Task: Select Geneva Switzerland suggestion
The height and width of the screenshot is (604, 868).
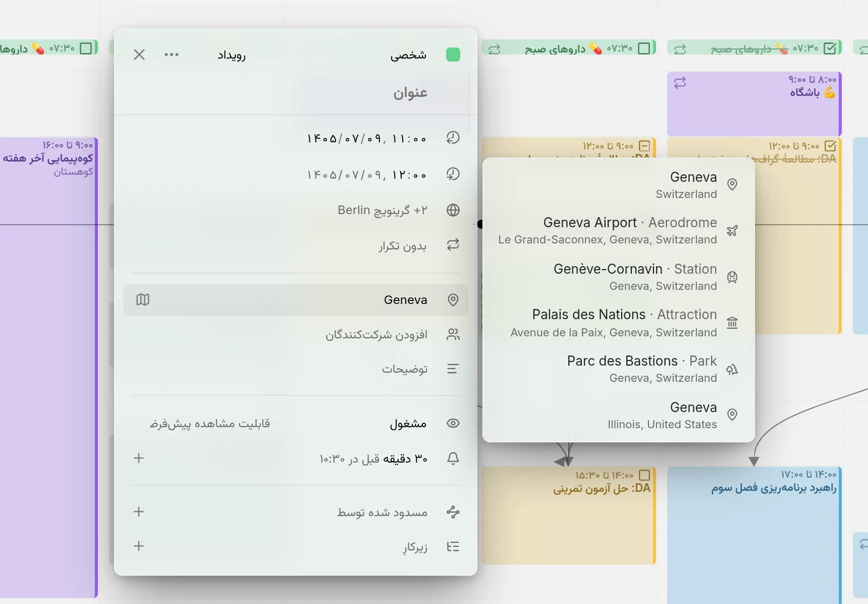Action: [618, 185]
